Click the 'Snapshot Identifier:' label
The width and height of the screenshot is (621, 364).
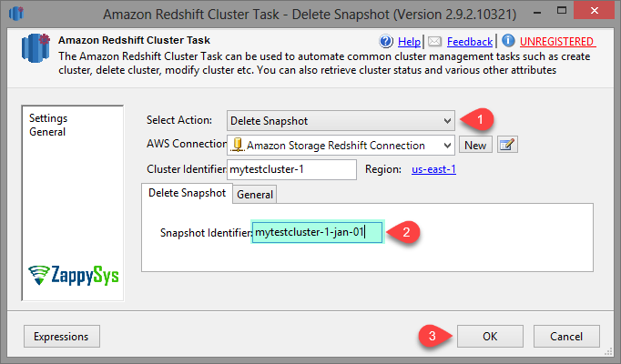206,233
